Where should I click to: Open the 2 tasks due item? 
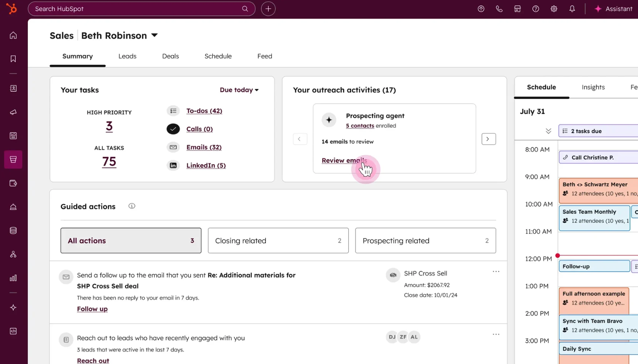tap(598, 131)
